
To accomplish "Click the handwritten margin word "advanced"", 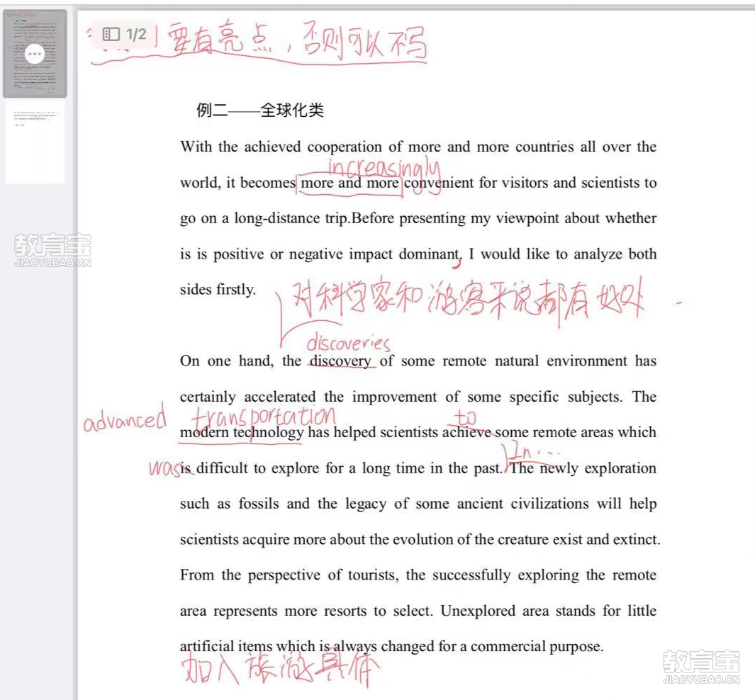I will (x=125, y=419).
